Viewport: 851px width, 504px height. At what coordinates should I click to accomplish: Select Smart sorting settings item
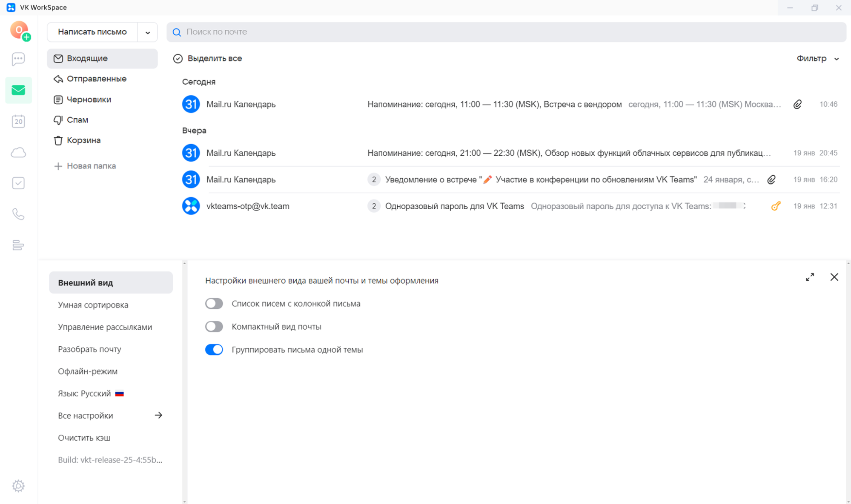(93, 305)
